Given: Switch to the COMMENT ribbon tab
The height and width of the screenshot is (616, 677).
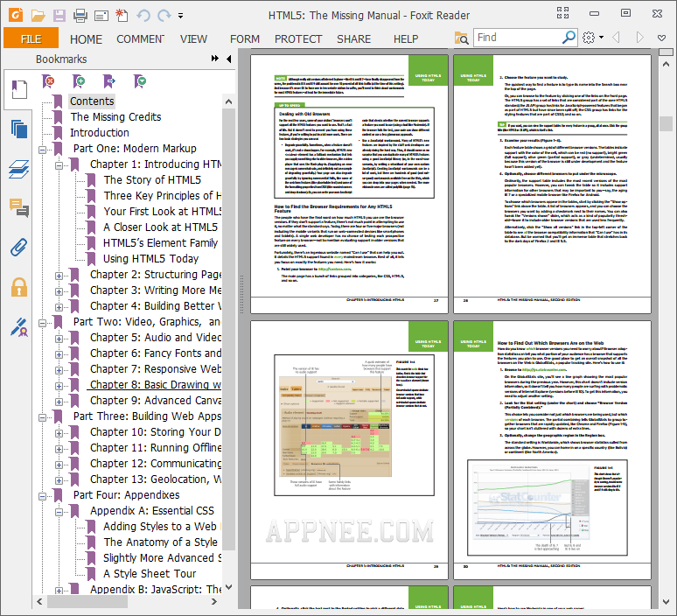Looking at the screenshot, I should click(140, 39).
